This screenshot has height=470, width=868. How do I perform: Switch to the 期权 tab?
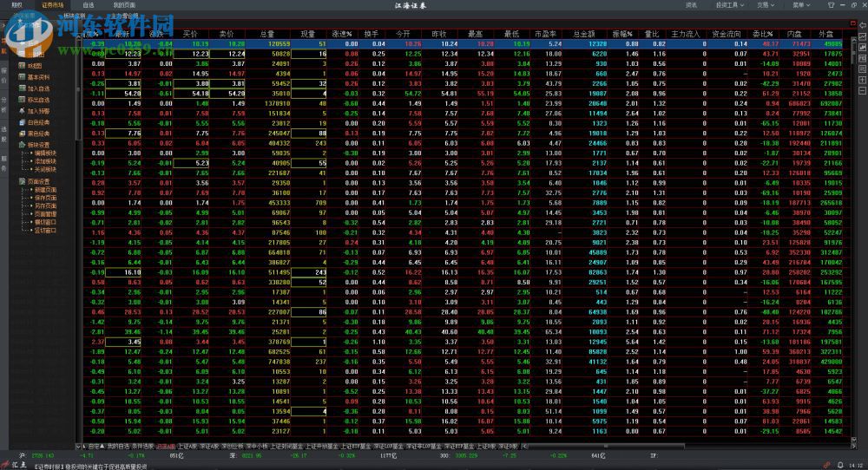pos(17,5)
